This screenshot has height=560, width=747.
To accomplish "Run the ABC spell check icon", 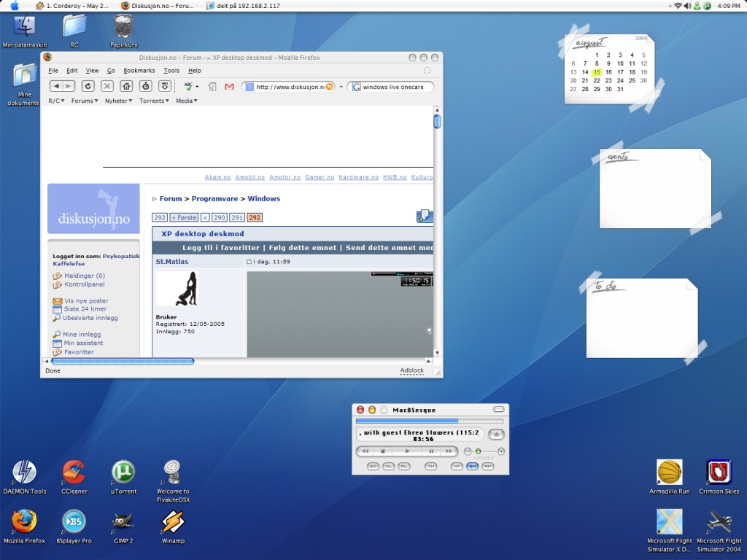I will [x=188, y=86].
